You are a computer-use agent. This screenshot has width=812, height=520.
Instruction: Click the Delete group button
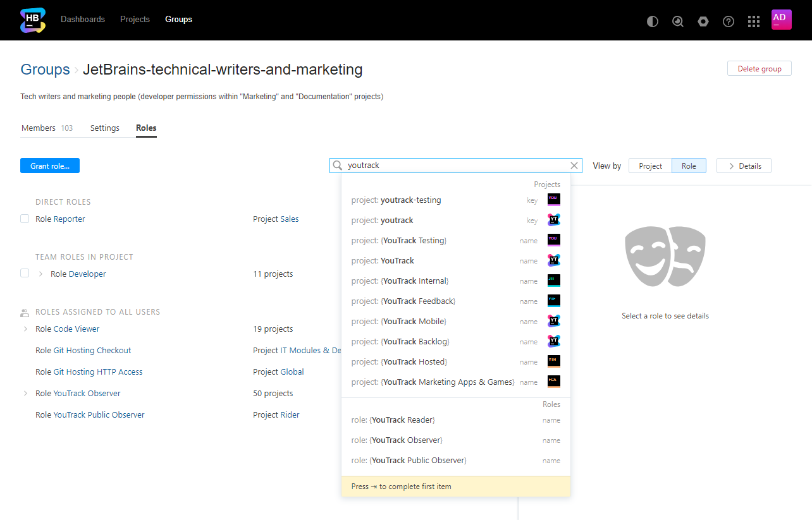coord(759,69)
